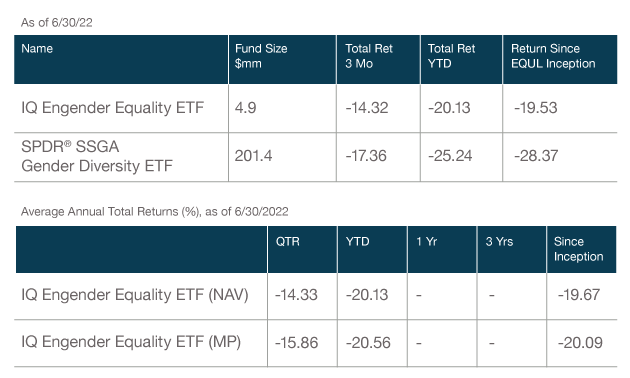
Task: Select the -15.86 QTR value
Action: 297,343
